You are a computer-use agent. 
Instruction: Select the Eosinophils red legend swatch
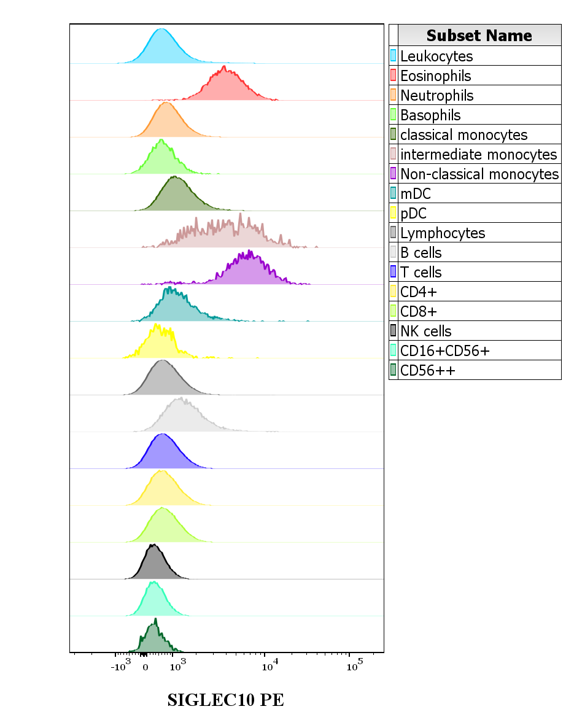click(x=394, y=76)
